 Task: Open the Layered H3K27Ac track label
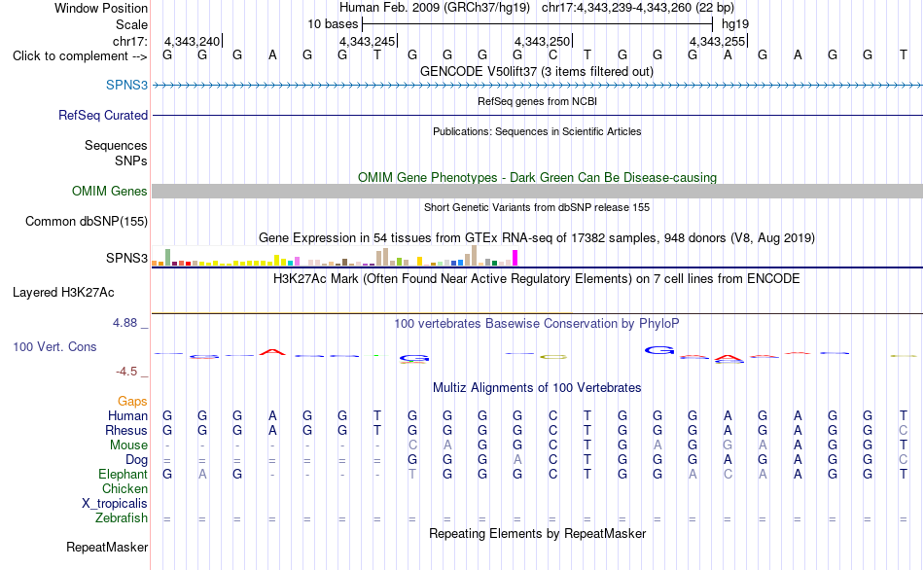pyautogui.click(x=63, y=293)
